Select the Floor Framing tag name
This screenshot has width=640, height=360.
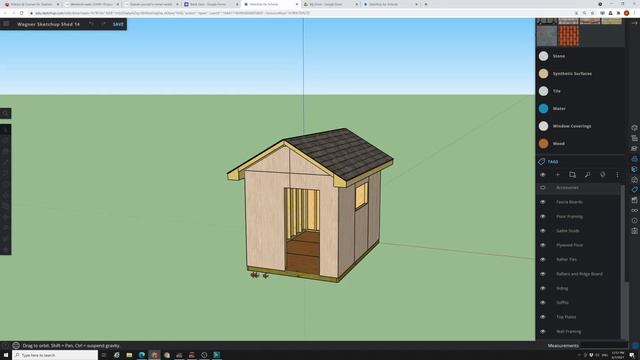click(569, 216)
